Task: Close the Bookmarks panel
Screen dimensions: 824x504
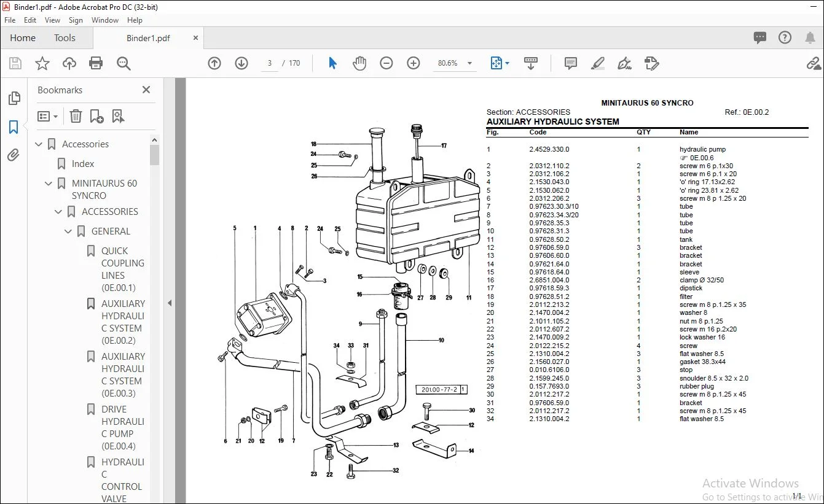Action: pos(146,90)
